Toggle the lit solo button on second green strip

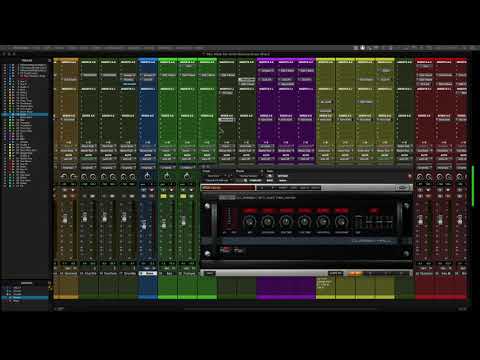click(183, 196)
